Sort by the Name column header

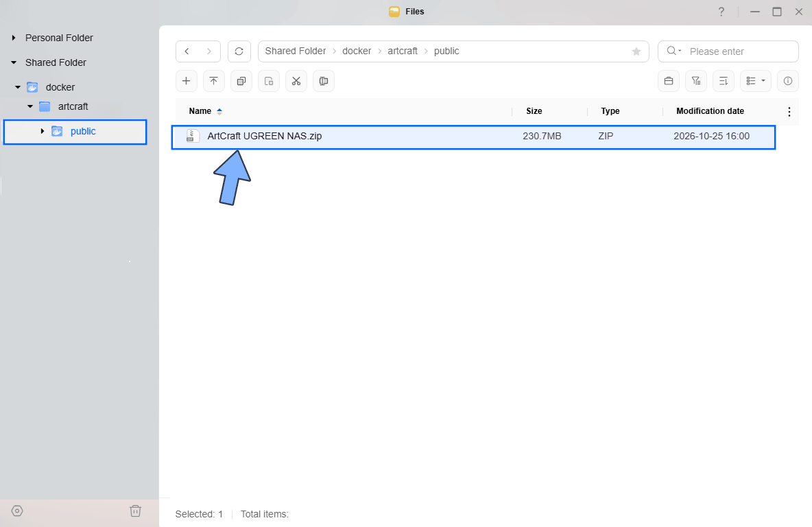pos(200,111)
